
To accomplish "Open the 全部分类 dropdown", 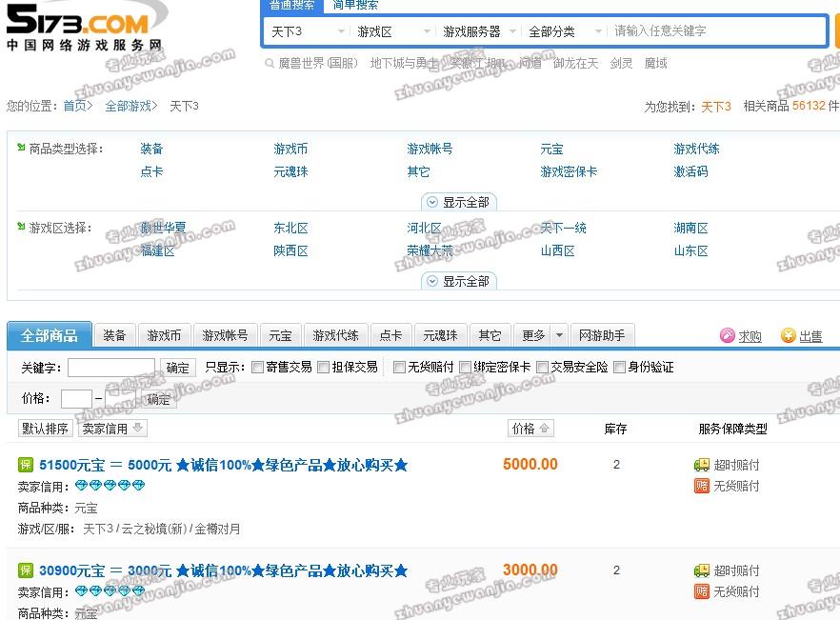I will coord(564,31).
